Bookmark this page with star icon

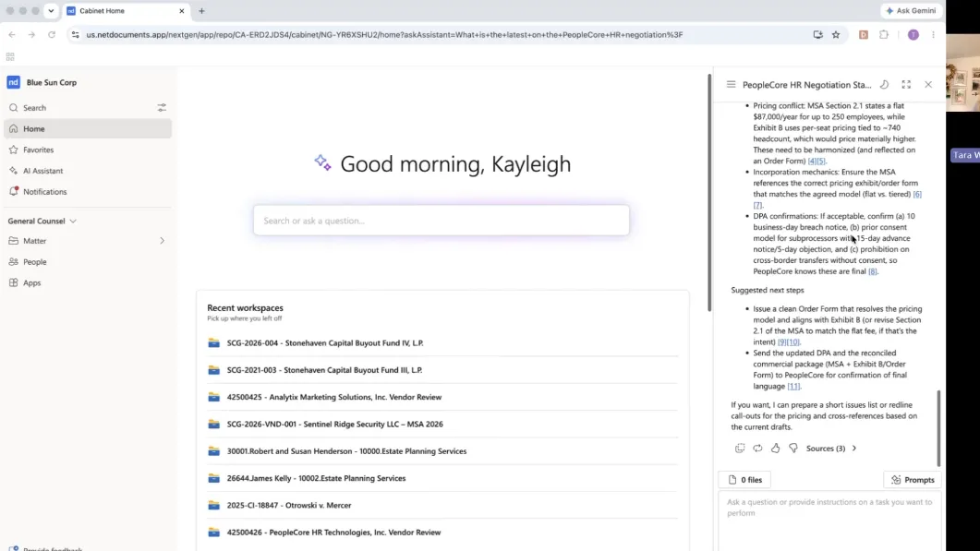click(x=836, y=35)
